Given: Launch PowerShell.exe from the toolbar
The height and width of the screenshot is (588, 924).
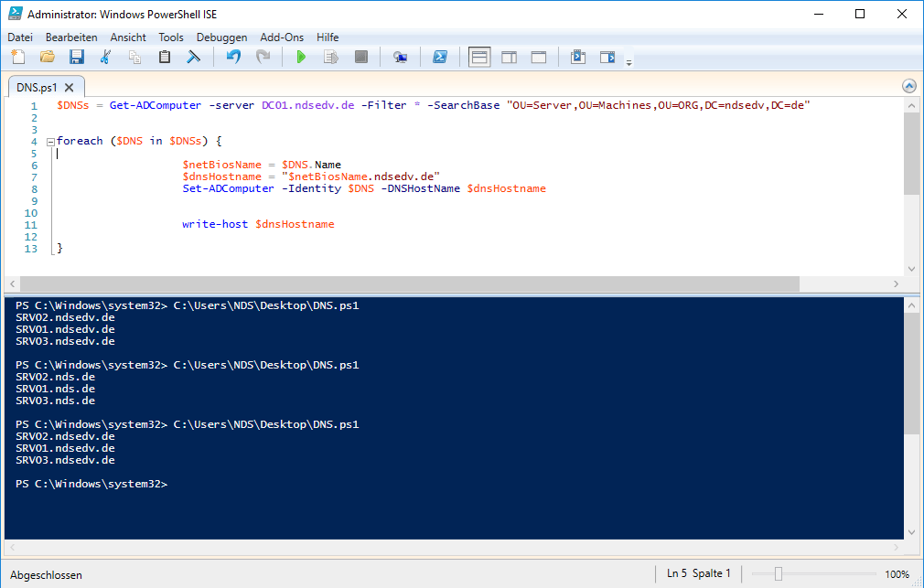Looking at the screenshot, I should 439,58.
